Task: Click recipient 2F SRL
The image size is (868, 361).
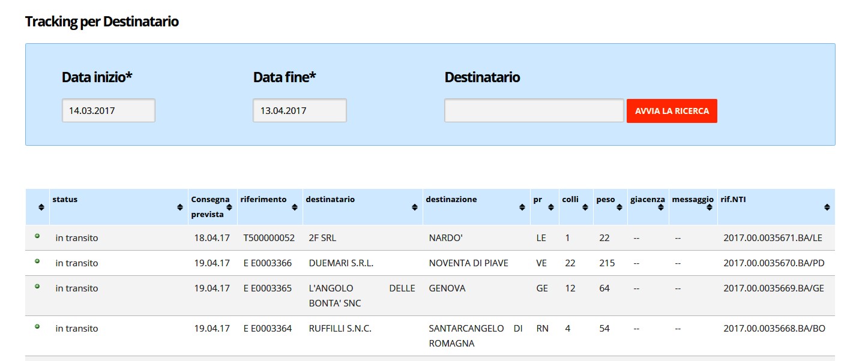Action: tap(322, 238)
